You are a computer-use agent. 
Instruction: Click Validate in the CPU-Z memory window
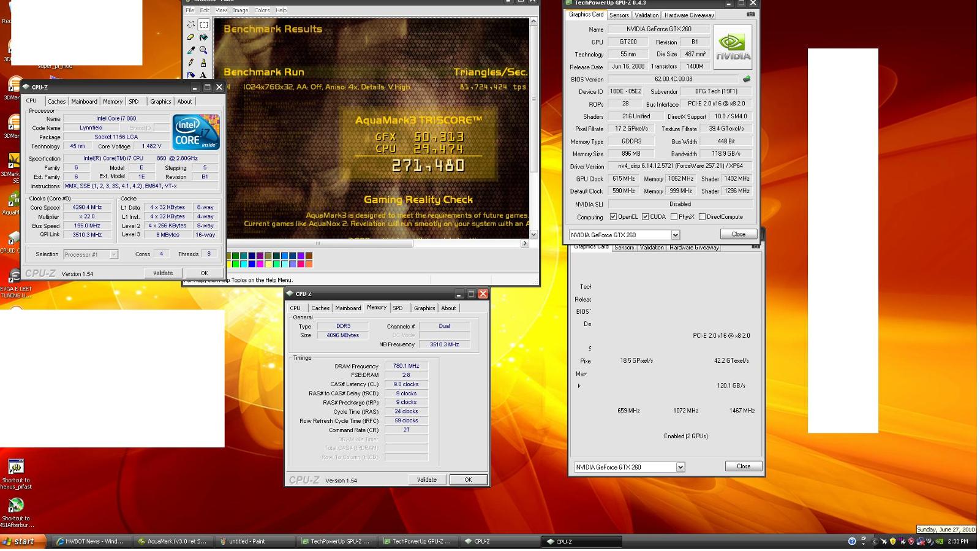pos(427,480)
